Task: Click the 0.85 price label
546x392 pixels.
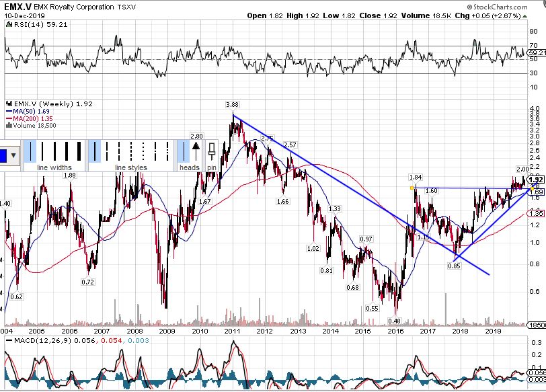Action: click(454, 266)
